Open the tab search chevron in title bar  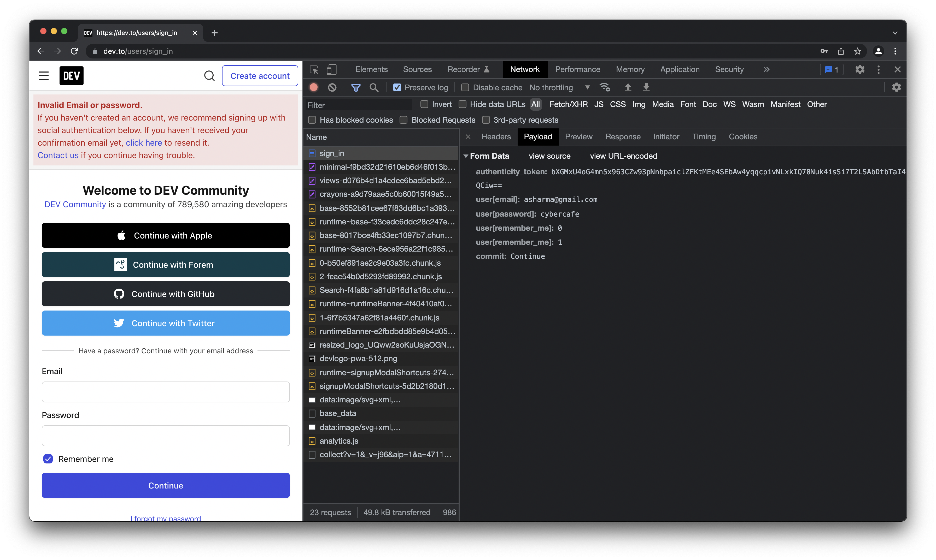coord(895,33)
